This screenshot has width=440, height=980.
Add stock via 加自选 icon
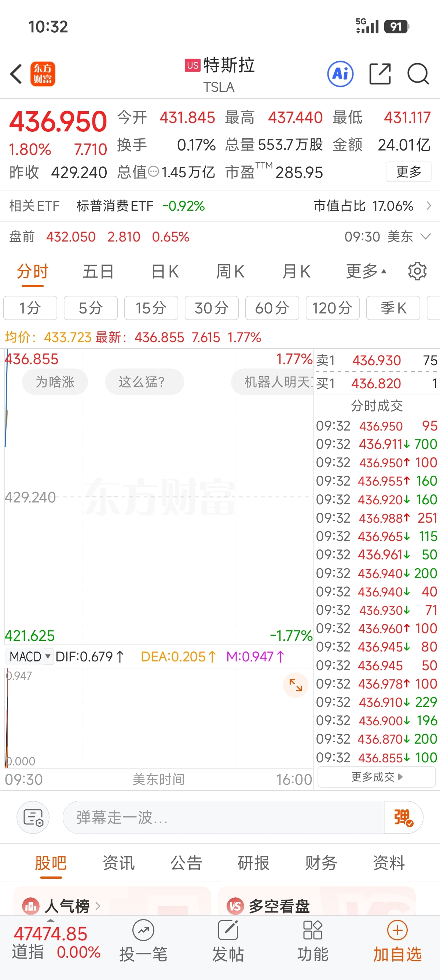(x=397, y=930)
